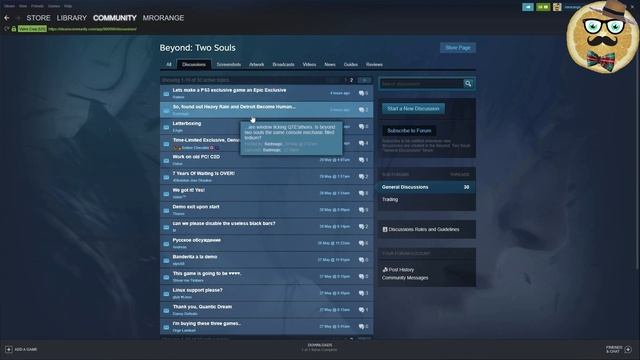This screenshot has height=360, width=640.
Task: Click reply count icon for black bars thread
Action: [361, 227]
